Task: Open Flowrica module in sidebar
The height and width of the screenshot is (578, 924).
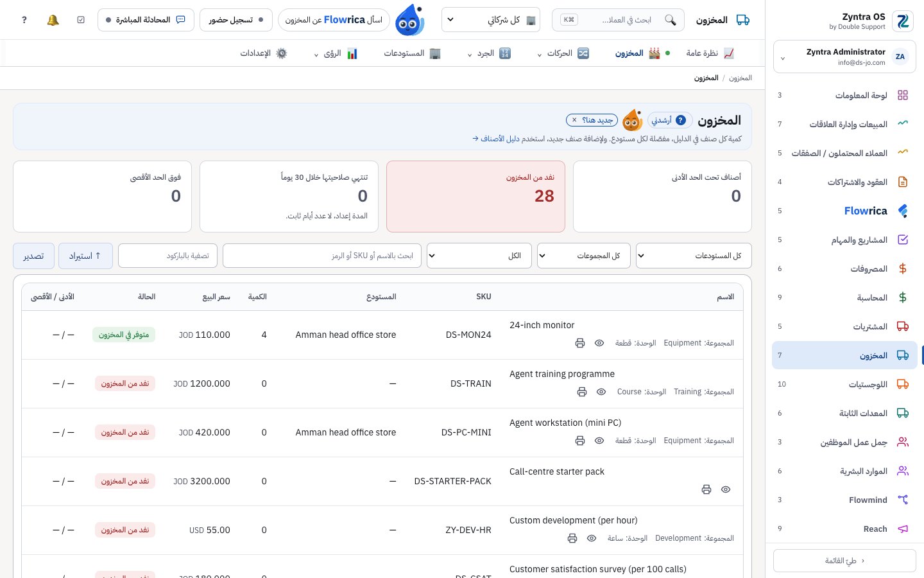Action: point(844,211)
